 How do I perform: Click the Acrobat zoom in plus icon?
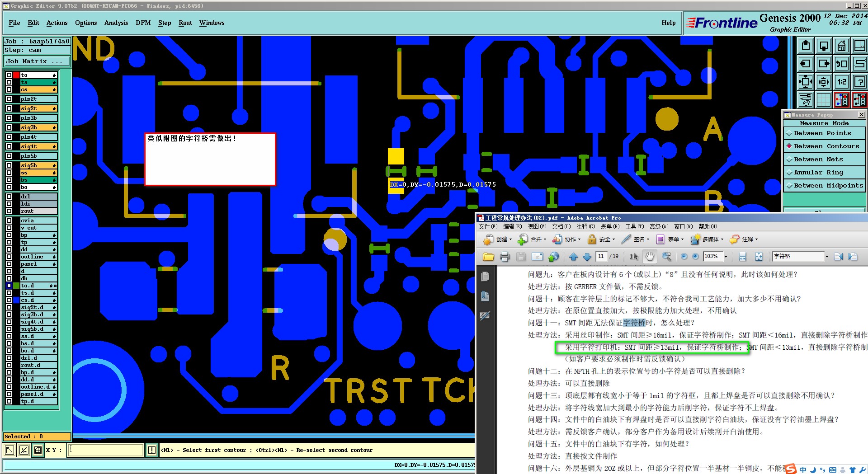click(x=695, y=257)
